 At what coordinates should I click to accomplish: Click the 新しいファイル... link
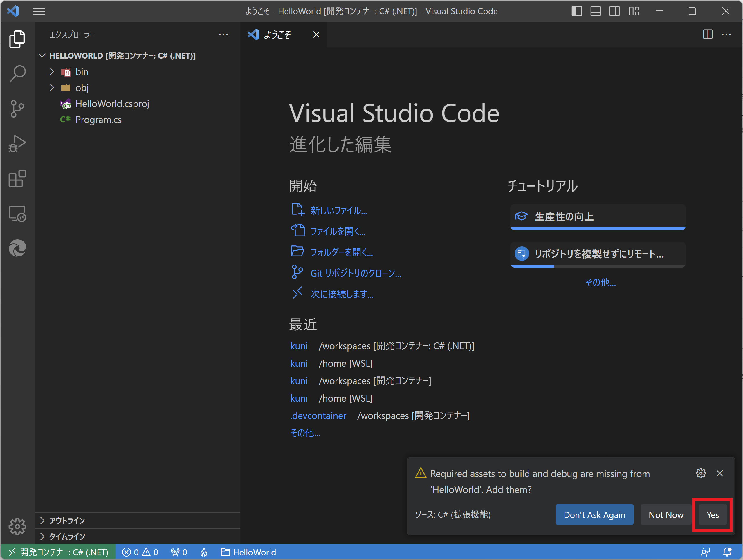coord(339,210)
